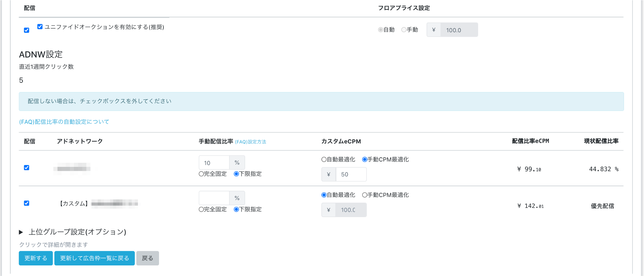
Task: Click the empty ratio field in 【カスタム】 row
Action: coord(214,198)
